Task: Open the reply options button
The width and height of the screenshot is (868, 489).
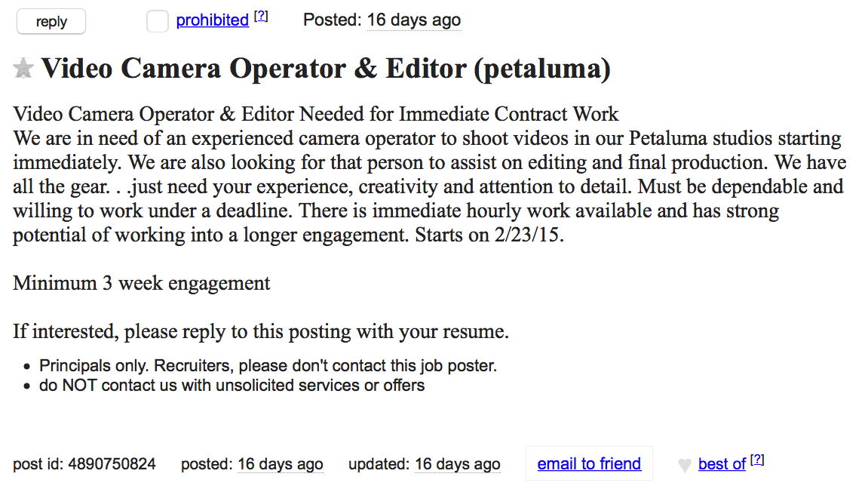Action: point(51,22)
